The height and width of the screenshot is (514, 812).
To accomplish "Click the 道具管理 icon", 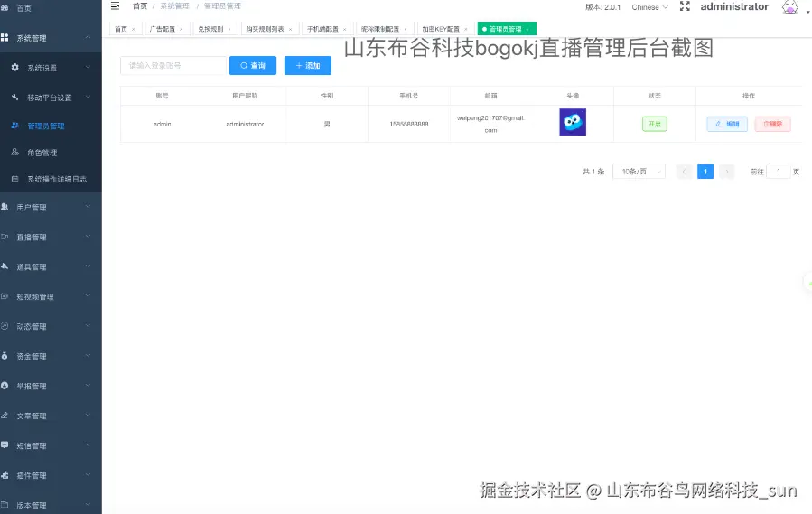I will click(5, 266).
